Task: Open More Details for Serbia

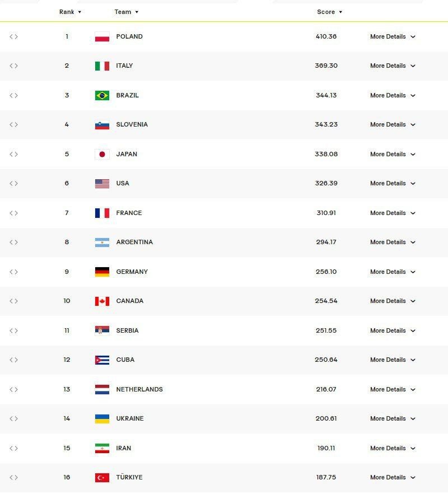Action: (x=393, y=331)
